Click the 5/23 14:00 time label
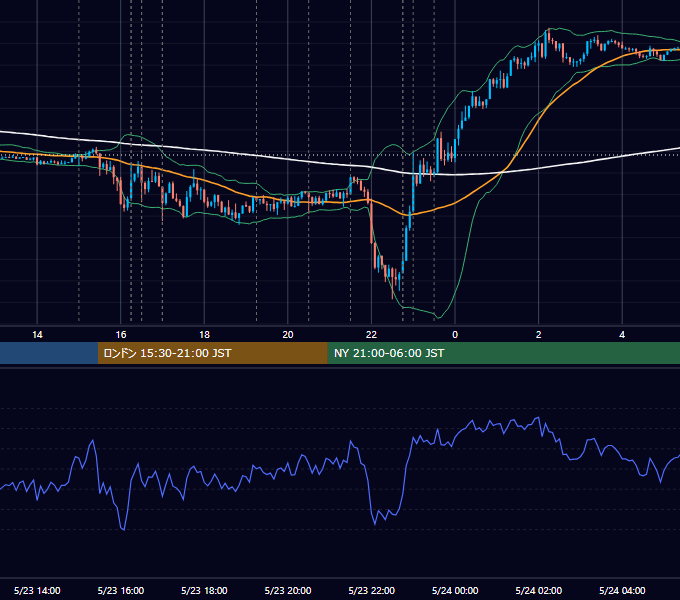Image resolution: width=680 pixels, height=600 pixels. pos(37,590)
